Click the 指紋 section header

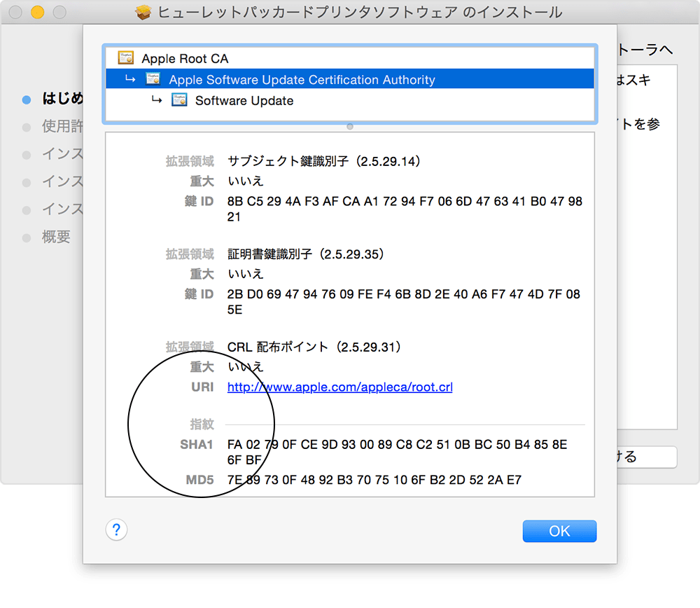(202, 424)
